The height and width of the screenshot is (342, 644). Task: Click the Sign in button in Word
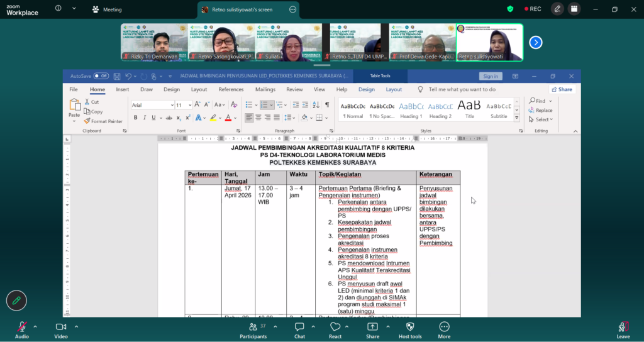coord(491,76)
